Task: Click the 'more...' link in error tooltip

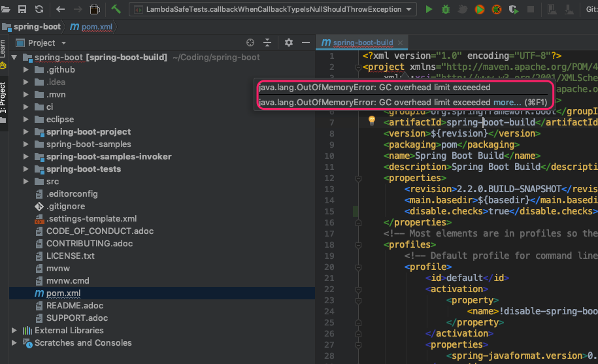Action: click(507, 102)
